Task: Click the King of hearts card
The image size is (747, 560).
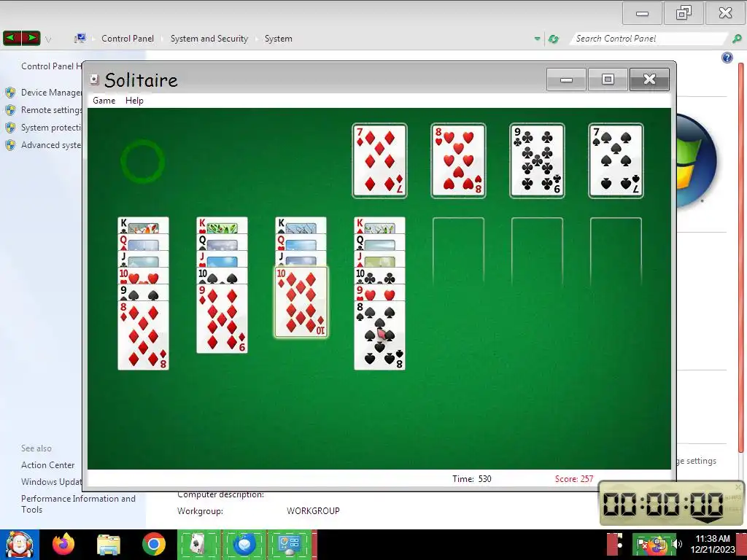Action: click(x=222, y=225)
